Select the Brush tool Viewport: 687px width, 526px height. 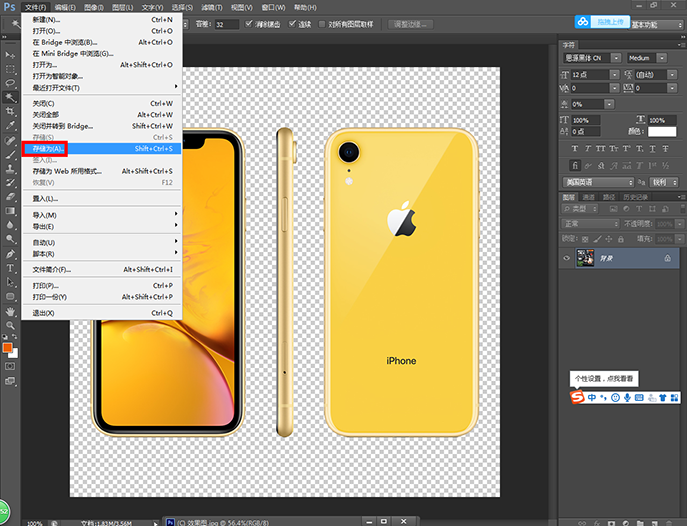tap(10, 154)
